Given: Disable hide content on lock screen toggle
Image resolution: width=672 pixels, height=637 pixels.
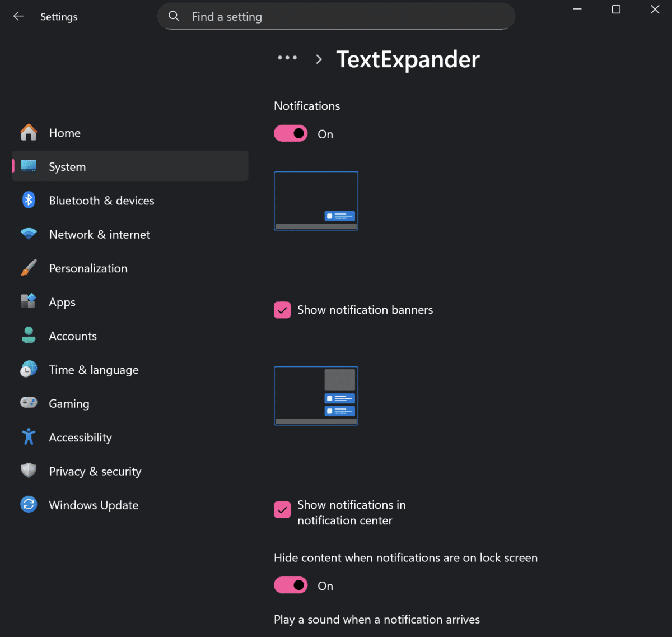Looking at the screenshot, I should tap(291, 585).
